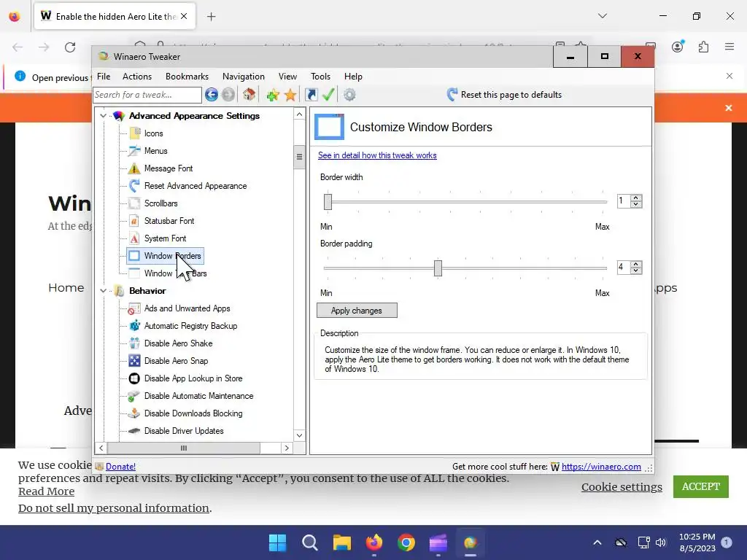Image resolution: width=747 pixels, height=560 pixels.
Task: Open Disable App Lookup in Store
Action: tap(193, 378)
